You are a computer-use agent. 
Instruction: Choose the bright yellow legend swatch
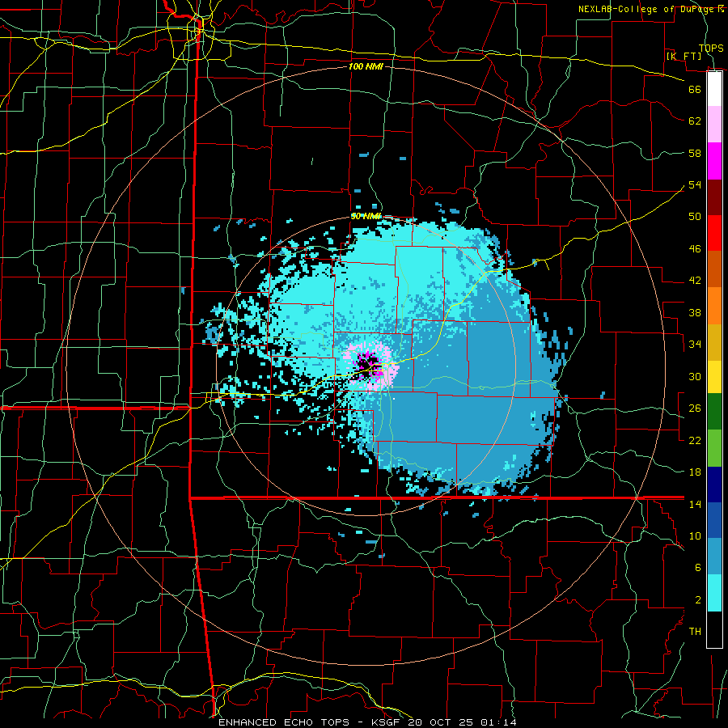pos(714,377)
